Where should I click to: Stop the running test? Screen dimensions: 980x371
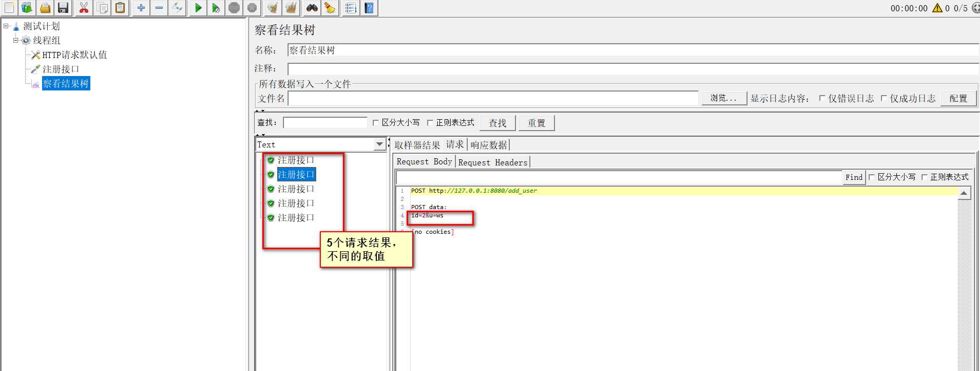[x=234, y=8]
